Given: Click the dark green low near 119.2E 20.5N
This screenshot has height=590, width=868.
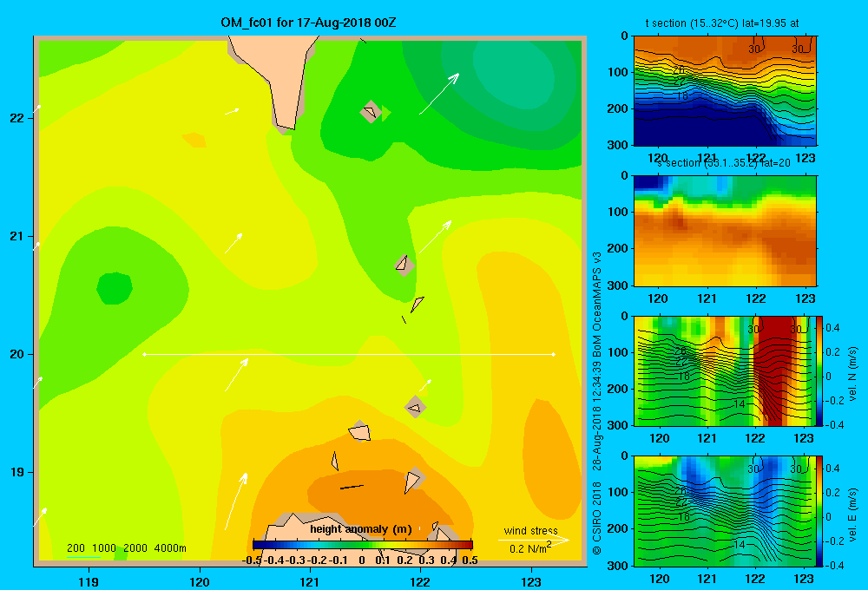Looking at the screenshot, I should tap(115, 288).
